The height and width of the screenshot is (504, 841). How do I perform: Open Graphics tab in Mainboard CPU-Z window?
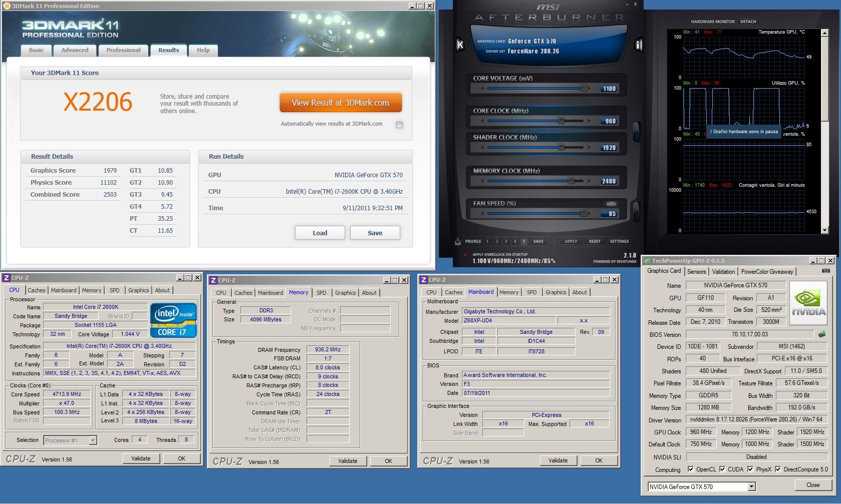coord(555,292)
